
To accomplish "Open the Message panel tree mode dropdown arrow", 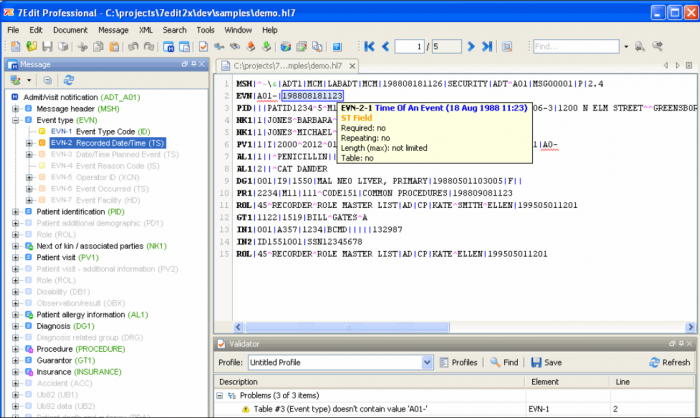I will [x=29, y=80].
